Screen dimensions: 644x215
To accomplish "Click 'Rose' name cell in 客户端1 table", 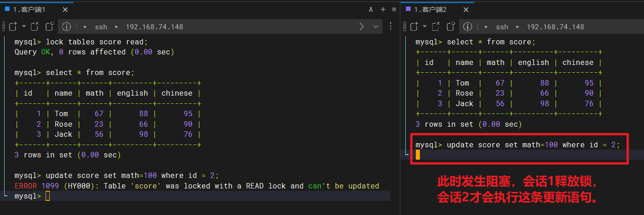I will coord(63,124).
